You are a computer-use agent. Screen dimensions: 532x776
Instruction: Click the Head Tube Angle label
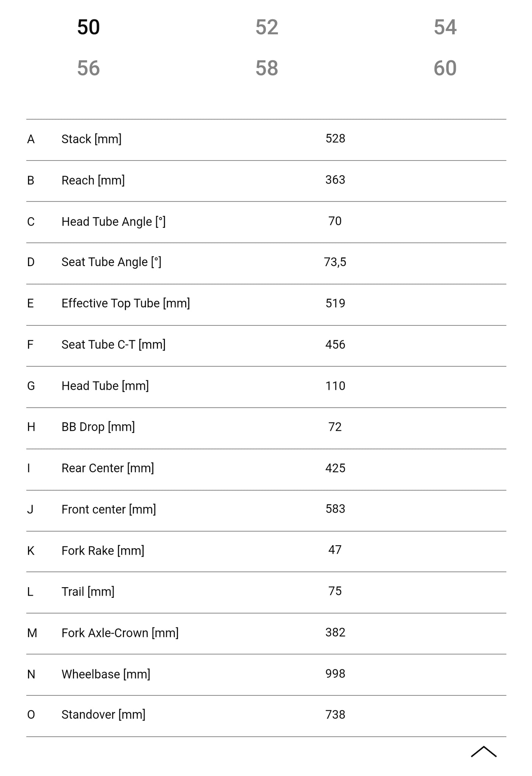pos(113,222)
